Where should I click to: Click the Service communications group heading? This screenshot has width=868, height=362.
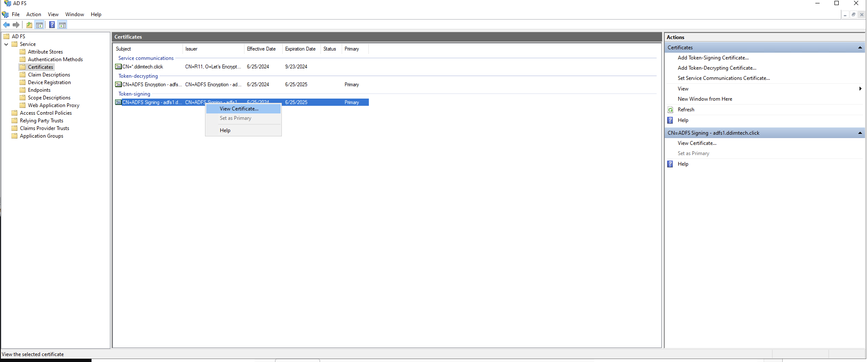click(x=146, y=58)
